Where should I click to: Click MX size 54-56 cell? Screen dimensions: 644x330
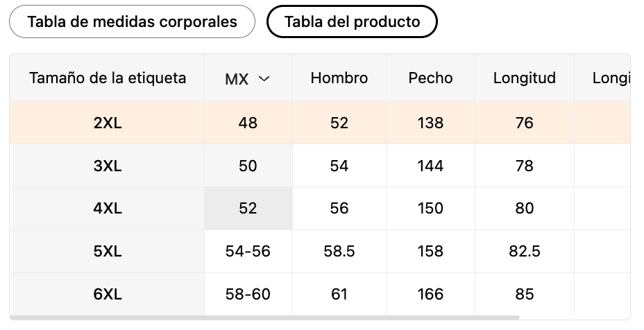click(248, 252)
